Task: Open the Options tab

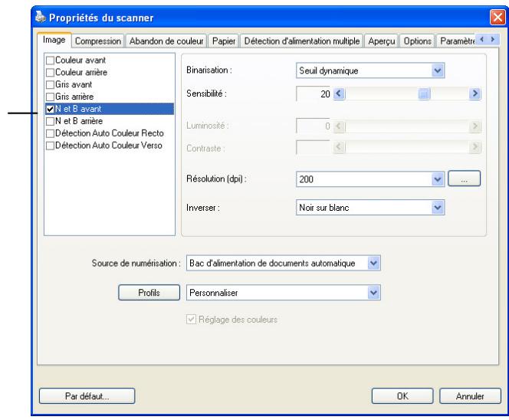Action: coord(417,41)
